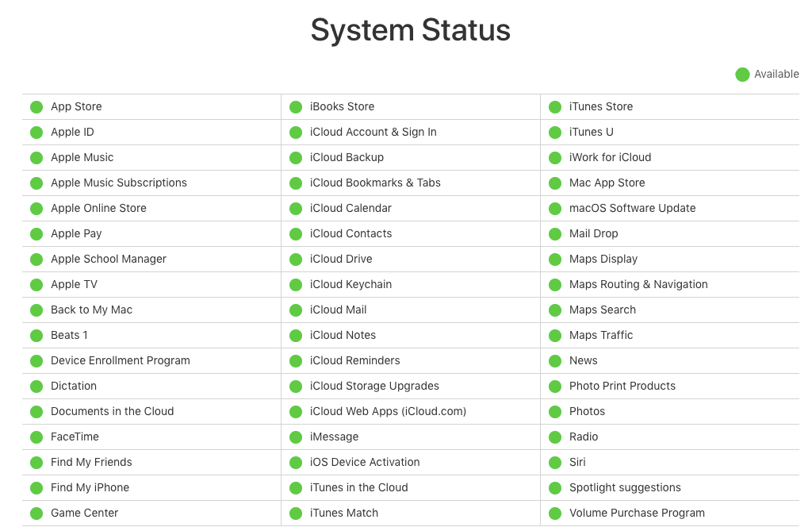
Task: Click the Photos service name
Action: click(x=588, y=411)
